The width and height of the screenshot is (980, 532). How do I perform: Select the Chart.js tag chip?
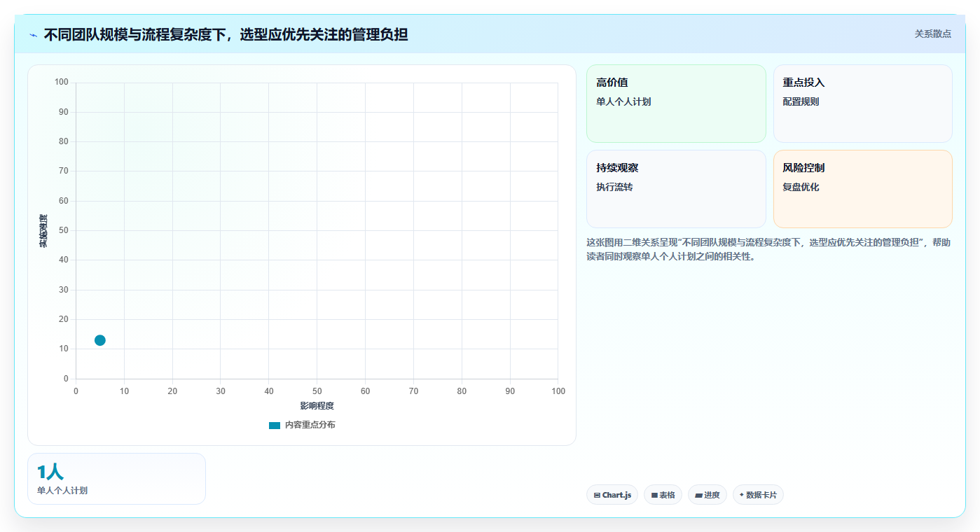click(612, 495)
